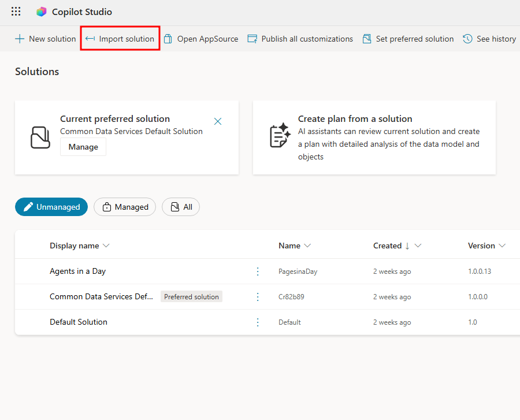Click the PagesinaDay name cell

tap(298, 272)
